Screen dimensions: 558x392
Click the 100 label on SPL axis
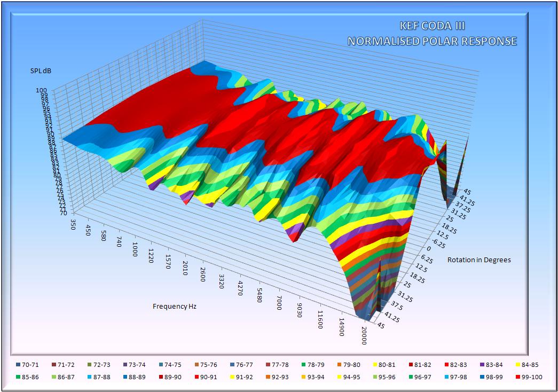[x=41, y=91]
